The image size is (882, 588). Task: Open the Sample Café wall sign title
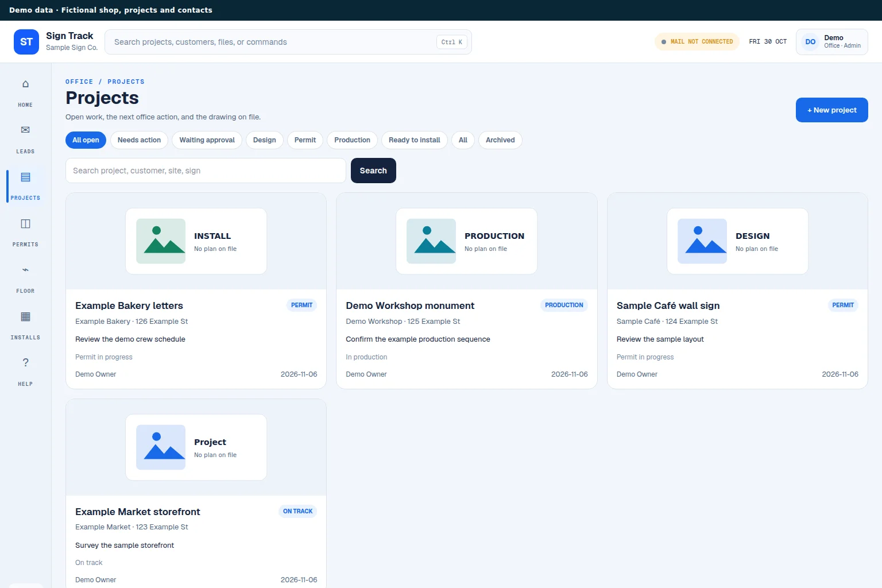[x=668, y=305]
